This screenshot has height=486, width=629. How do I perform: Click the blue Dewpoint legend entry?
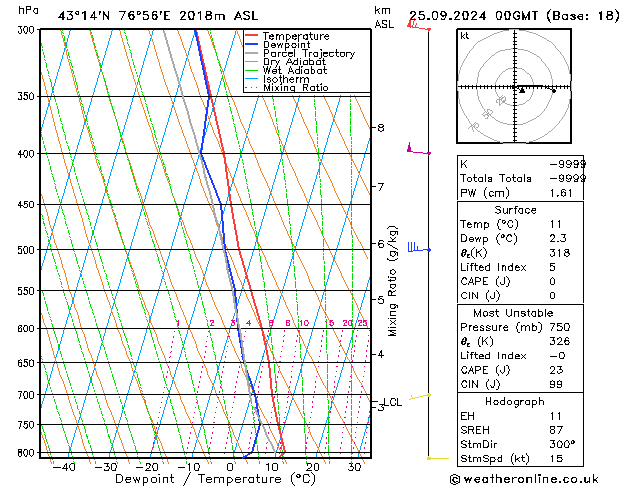[x=286, y=45]
